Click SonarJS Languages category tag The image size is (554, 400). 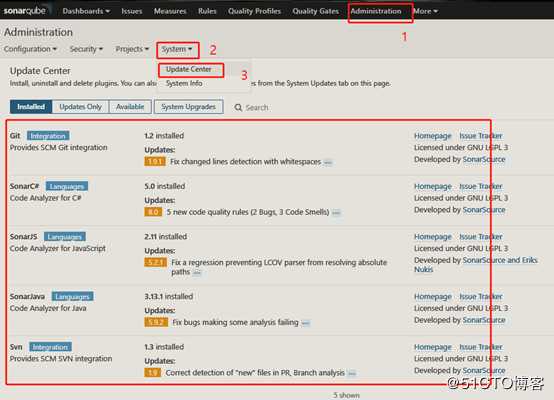65,237
